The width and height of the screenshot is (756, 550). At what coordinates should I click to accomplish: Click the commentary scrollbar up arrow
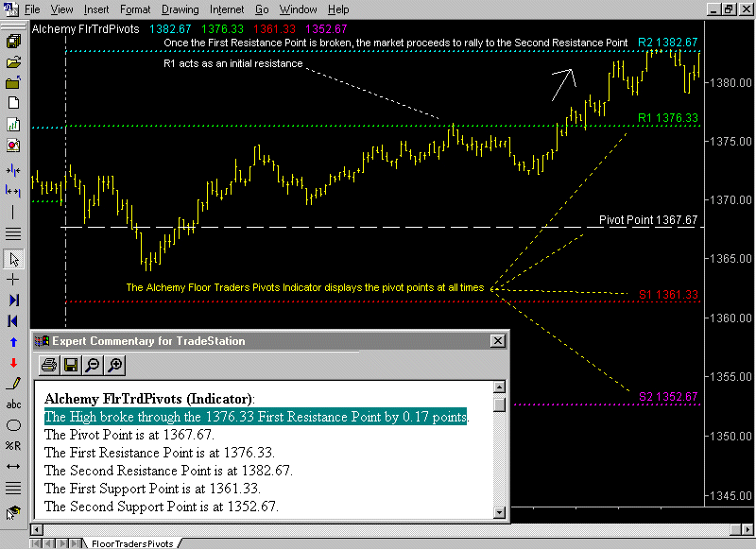pyautogui.click(x=500, y=387)
